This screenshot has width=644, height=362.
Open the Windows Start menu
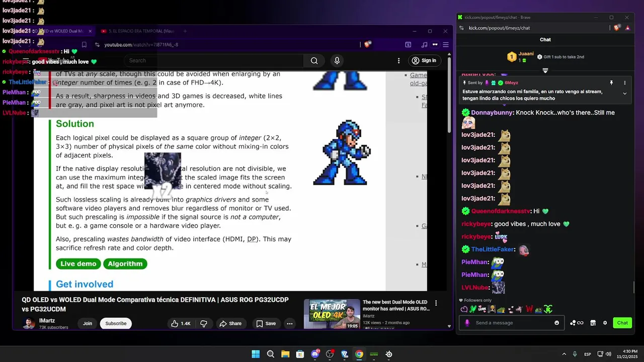pyautogui.click(x=256, y=354)
